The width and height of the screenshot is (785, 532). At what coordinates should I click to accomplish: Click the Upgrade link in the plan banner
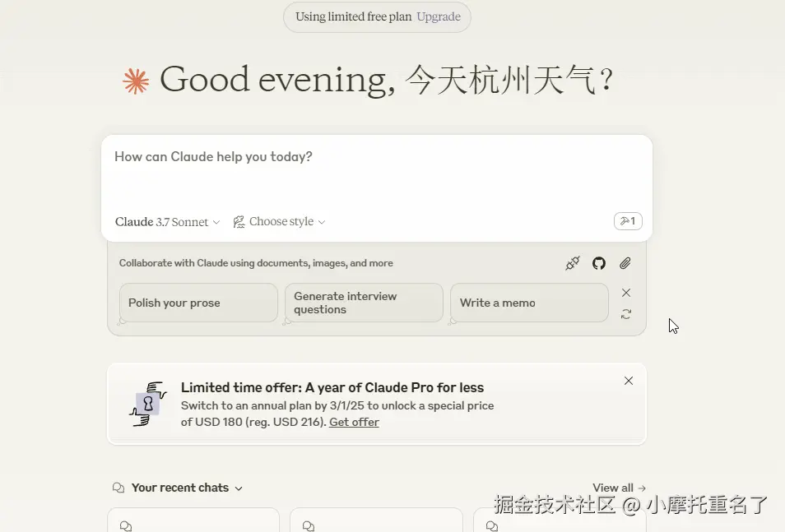(x=439, y=16)
